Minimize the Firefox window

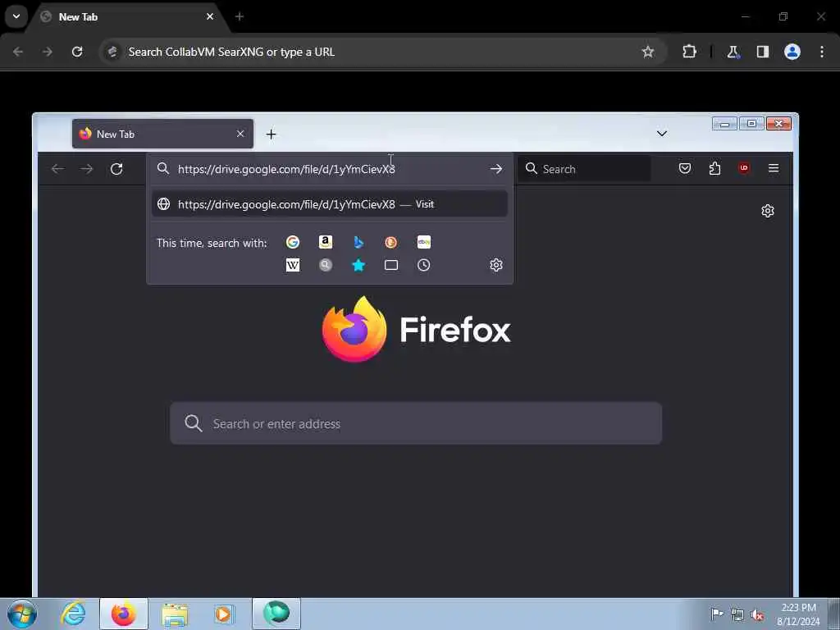click(724, 125)
